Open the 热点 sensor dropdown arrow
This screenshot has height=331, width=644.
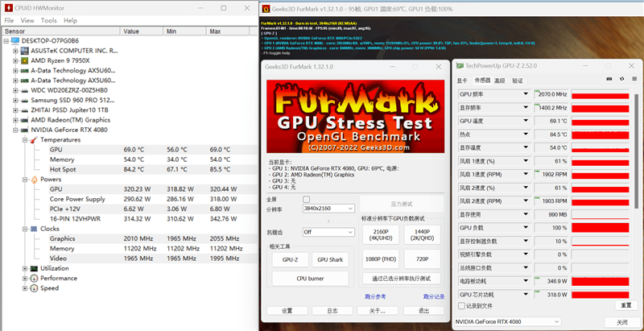[526, 134]
